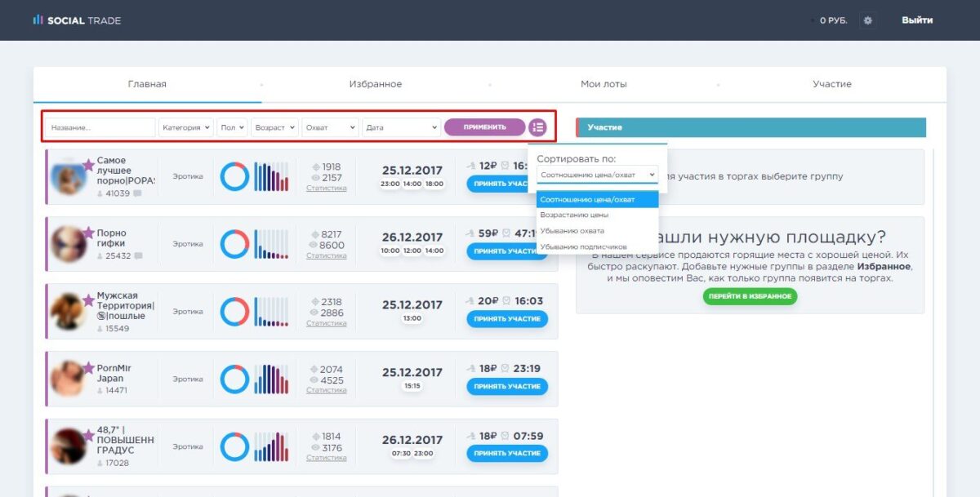The width and height of the screenshot is (980, 497).
Task: Choose Возрастанию цены sort option
Action: tap(597, 215)
